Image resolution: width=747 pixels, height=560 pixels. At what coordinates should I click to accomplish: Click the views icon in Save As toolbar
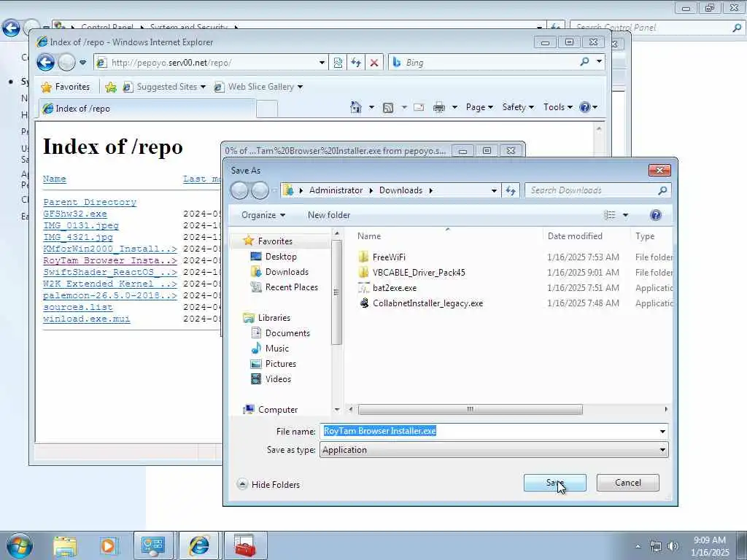click(609, 215)
